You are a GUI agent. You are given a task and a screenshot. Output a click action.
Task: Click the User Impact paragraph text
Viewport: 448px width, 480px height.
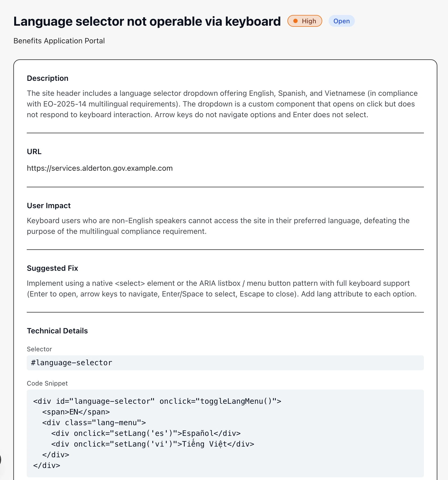[x=218, y=226]
